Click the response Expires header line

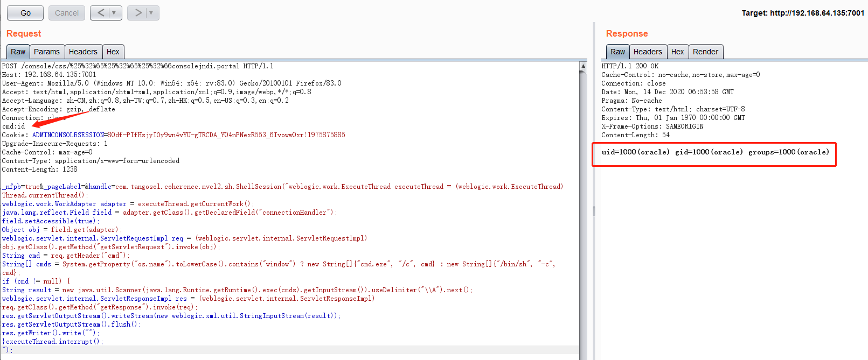pyautogui.click(x=673, y=118)
